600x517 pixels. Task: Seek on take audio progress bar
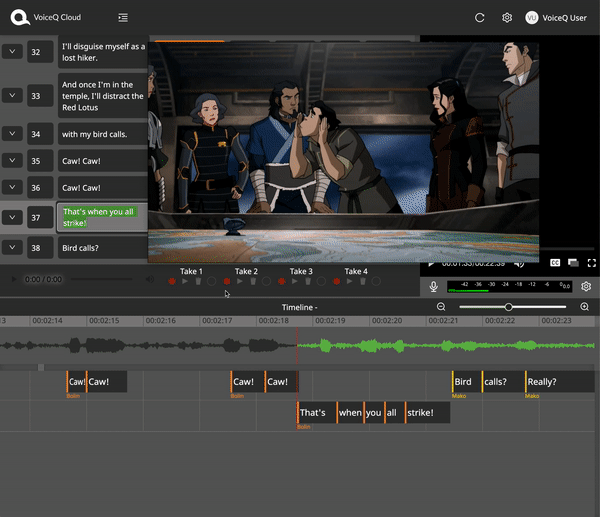click(x=102, y=279)
